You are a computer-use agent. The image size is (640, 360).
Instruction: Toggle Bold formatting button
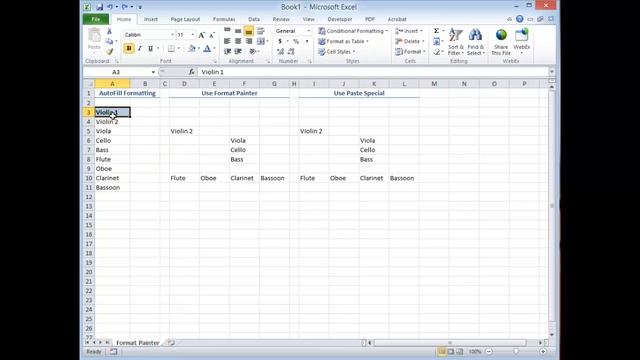[x=129, y=49]
